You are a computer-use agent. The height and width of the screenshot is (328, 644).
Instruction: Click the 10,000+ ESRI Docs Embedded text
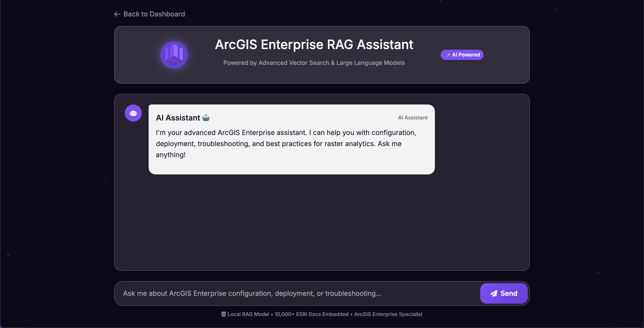coord(311,314)
